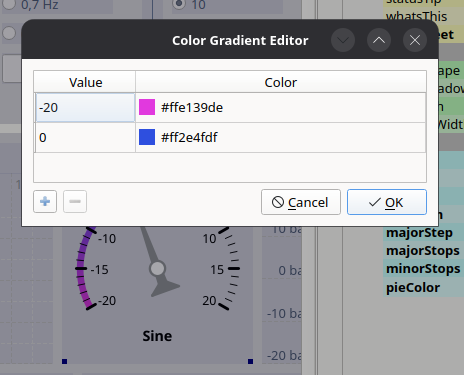Select pieColor property in property list
464x375 pixels.
pos(413,287)
